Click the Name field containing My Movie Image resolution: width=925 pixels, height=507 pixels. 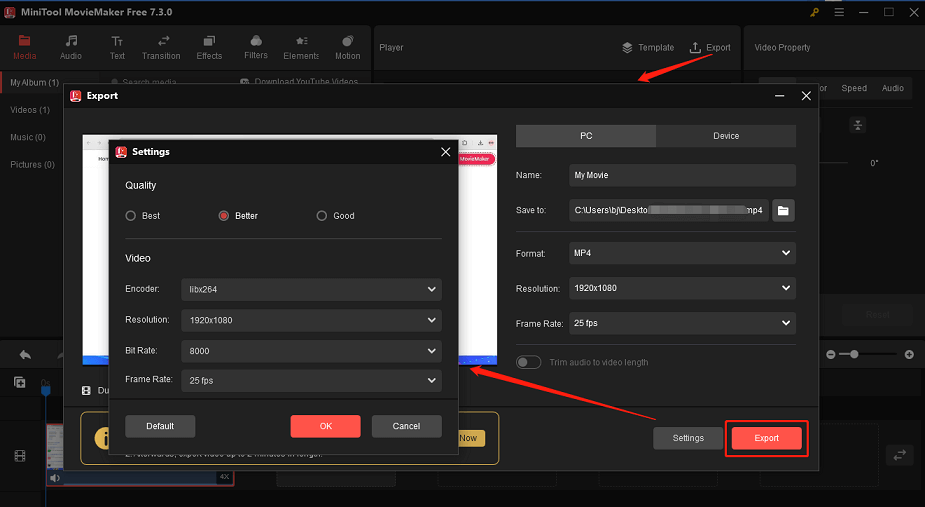(x=682, y=175)
